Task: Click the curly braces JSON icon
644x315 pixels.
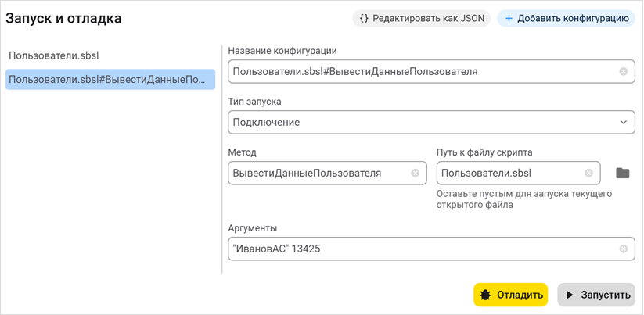Action: coord(364,18)
